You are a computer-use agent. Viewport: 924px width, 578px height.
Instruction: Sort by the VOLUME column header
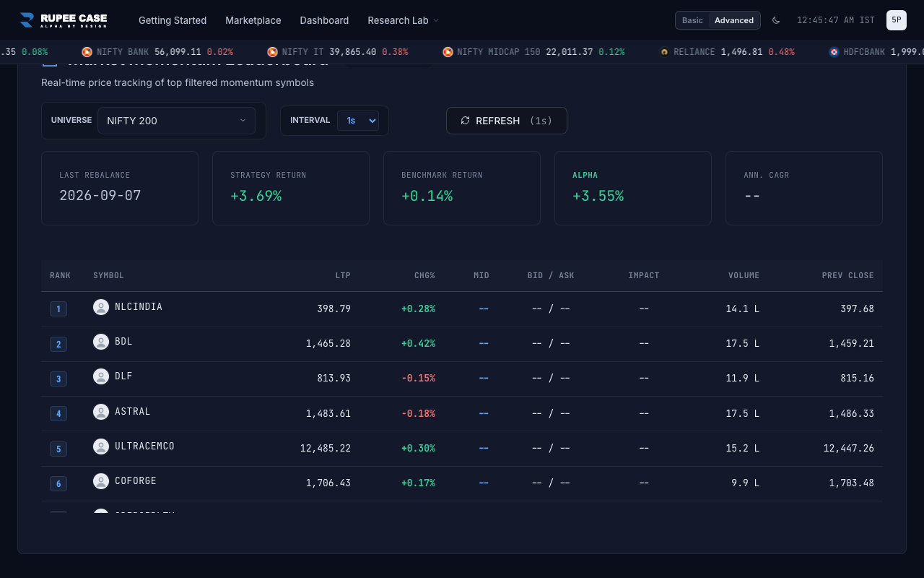[744, 275]
